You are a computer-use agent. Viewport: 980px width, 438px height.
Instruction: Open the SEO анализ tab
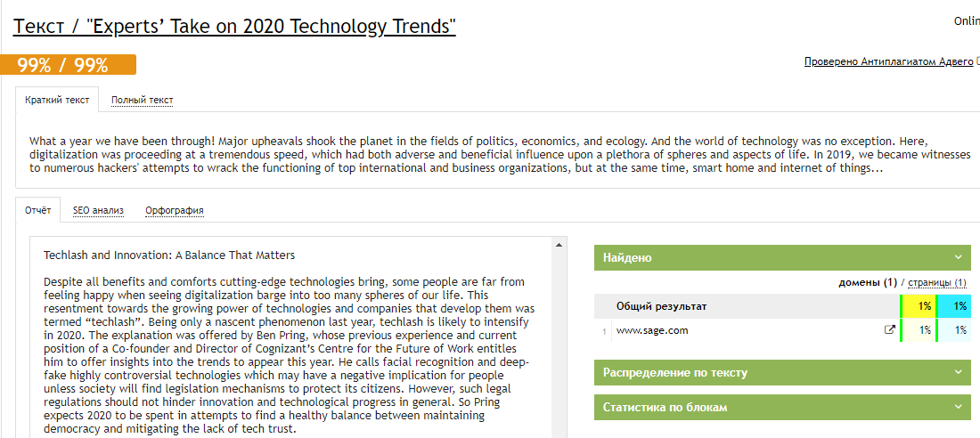coord(98,210)
